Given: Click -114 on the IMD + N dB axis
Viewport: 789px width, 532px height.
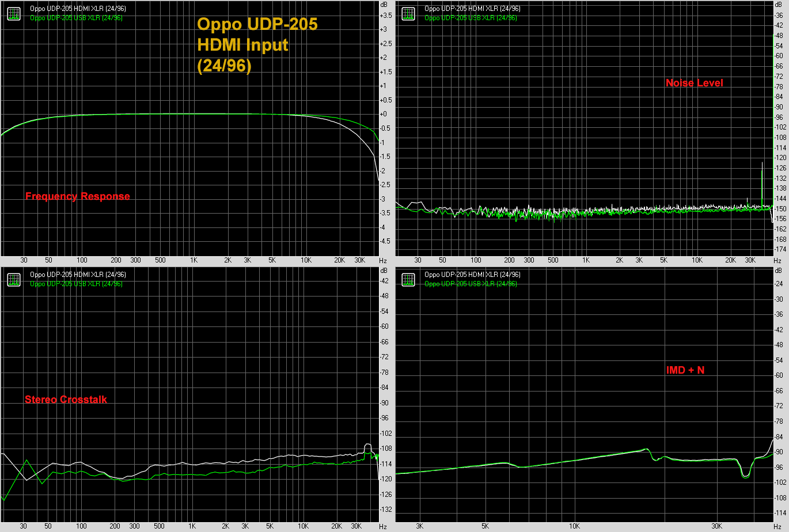Looking at the screenshot, I should pyautogui.click(x=781, y=512).
